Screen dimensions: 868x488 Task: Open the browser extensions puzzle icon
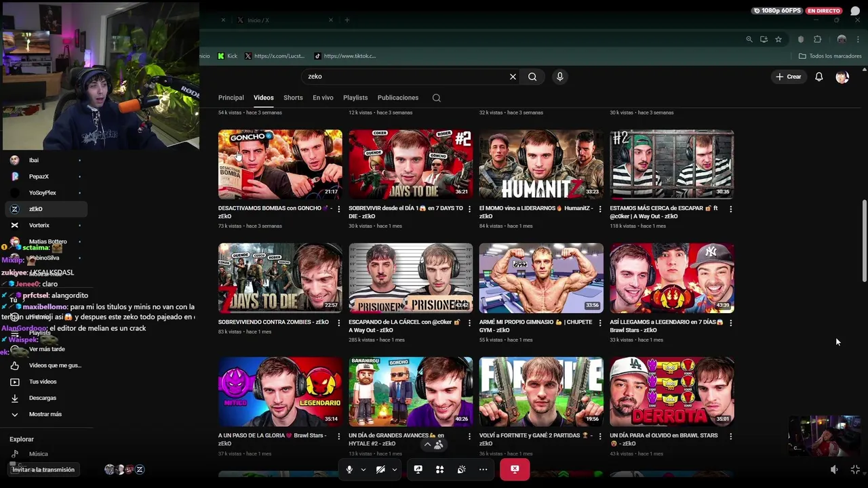point(817,39)
